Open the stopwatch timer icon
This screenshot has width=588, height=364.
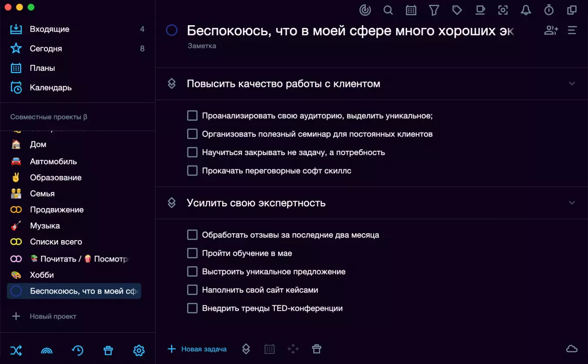click(549, 10)
